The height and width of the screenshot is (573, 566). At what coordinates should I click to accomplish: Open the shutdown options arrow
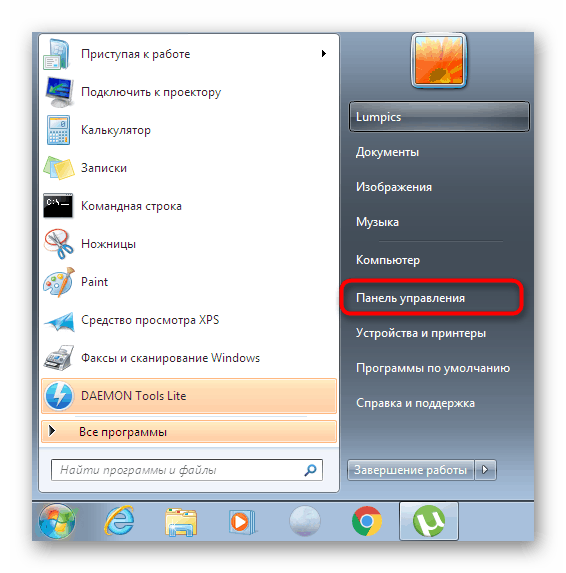click(485, 470)
